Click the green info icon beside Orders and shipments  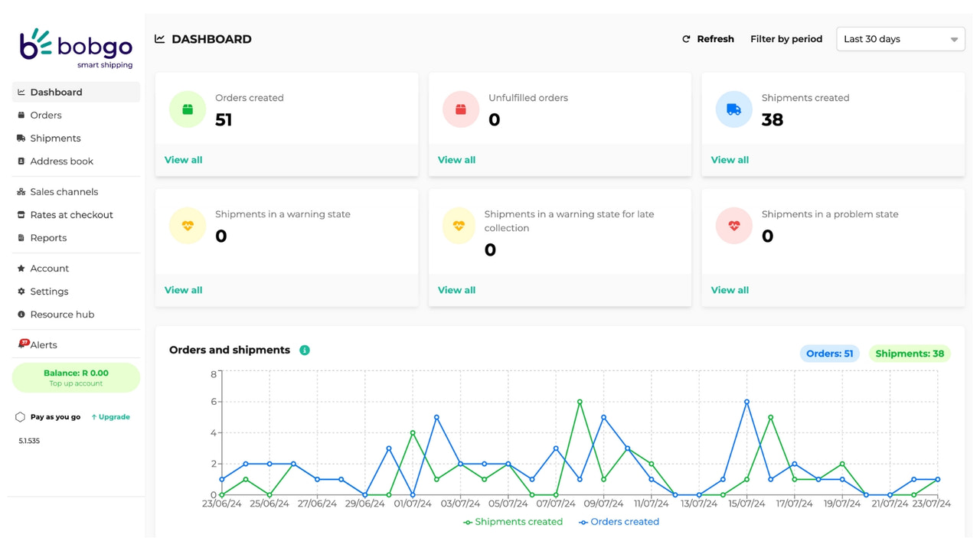304,350
